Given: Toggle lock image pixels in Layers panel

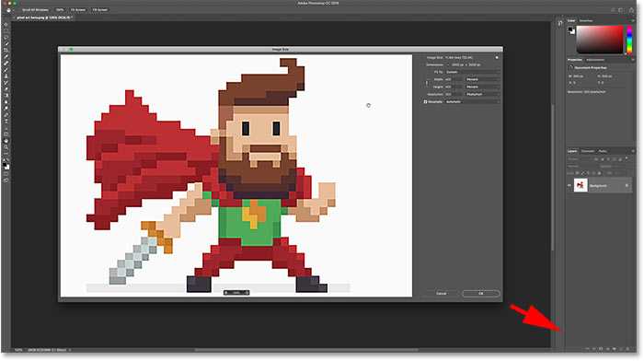Looking at the screenshot, I should (582, 173).
